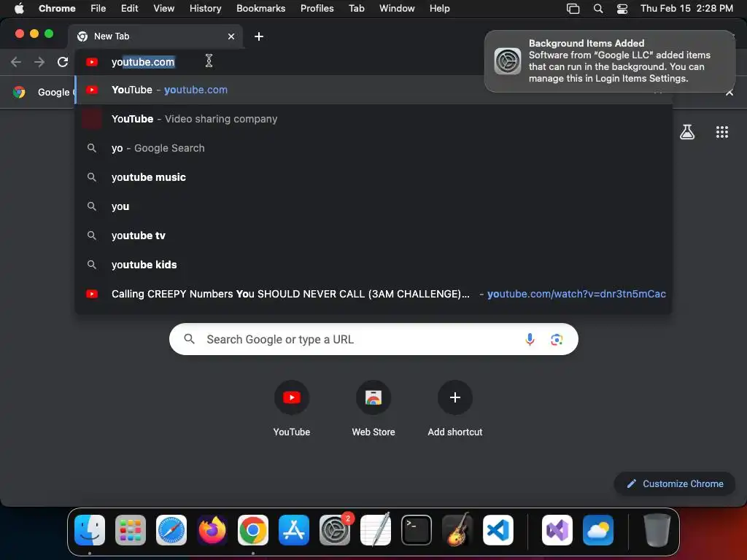Open Search Labs flask icon

[687, 132]
